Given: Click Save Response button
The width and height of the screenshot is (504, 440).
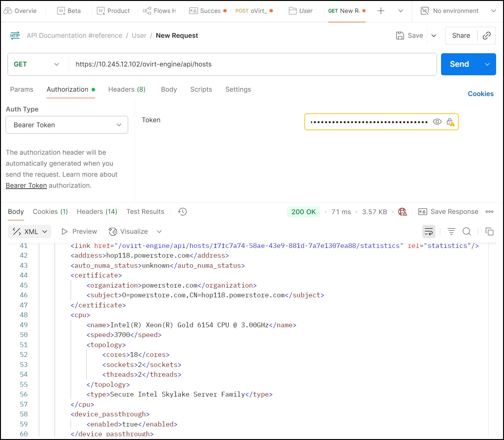Looking at the screenshot, I should 448,212.
